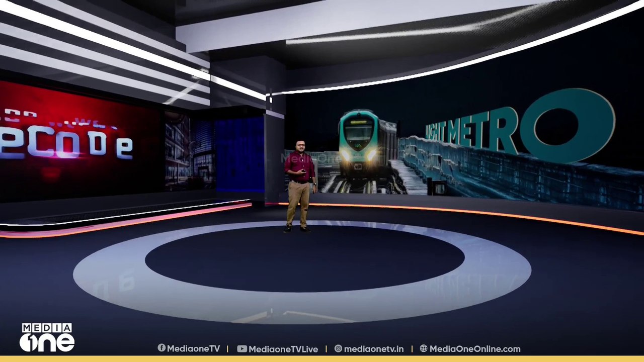Open the mediaonetv.in Instagram handle

pyautogui.click(x=374, y=349)
